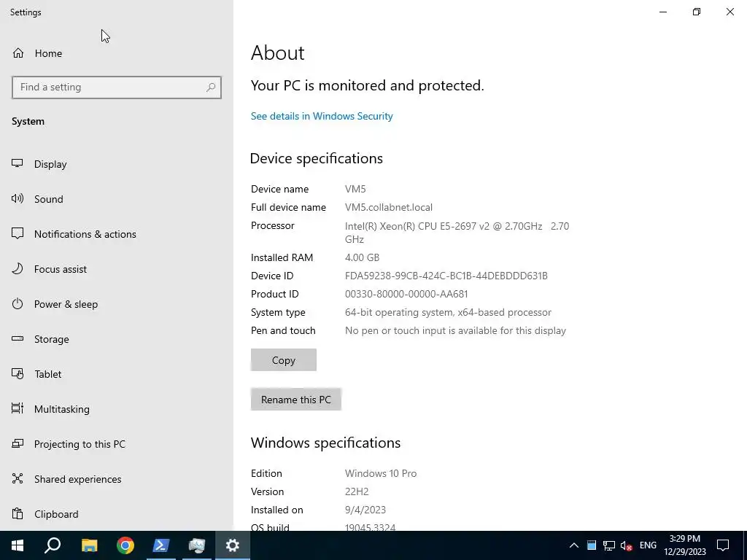Select the Device ID value FDA59238

(446, 276)
